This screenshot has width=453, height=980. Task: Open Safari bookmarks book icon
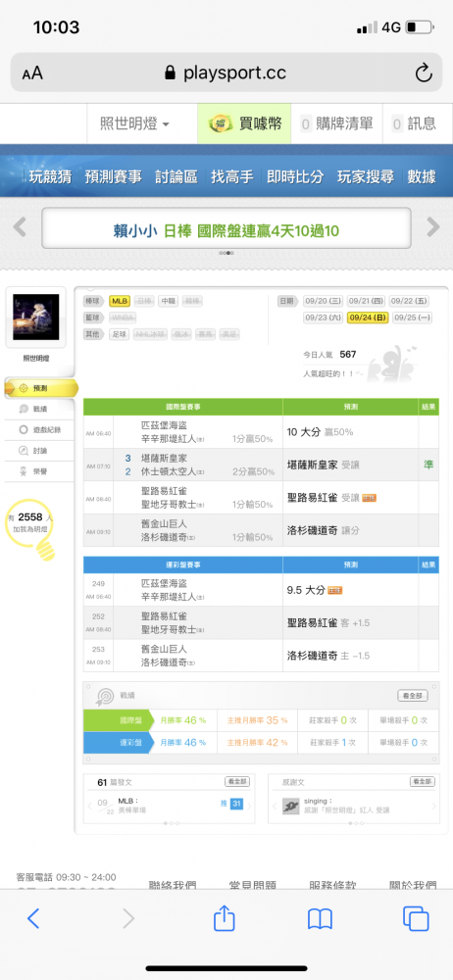pos(320,918)
